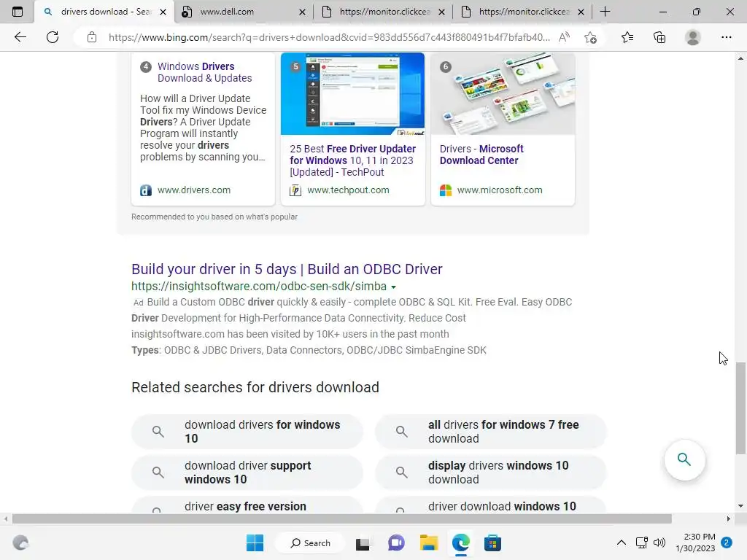Search download driver support windows 10

click(247, 472)
